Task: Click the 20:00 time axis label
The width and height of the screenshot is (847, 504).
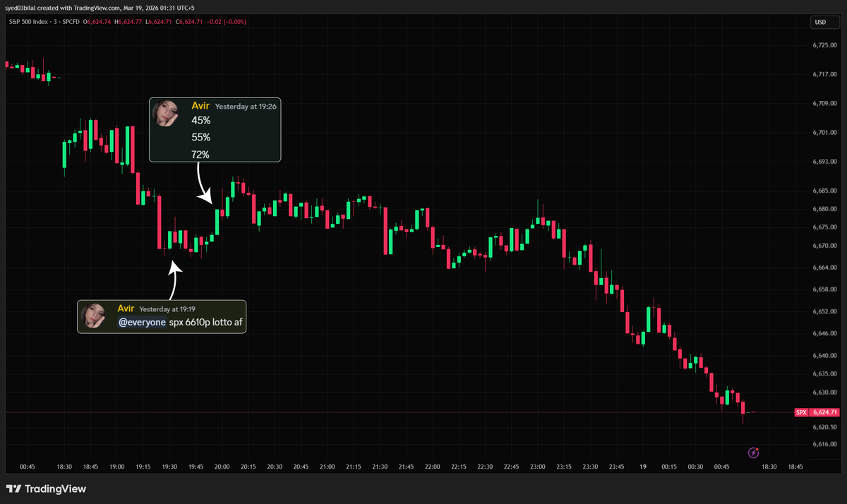Action: point(222,467)
